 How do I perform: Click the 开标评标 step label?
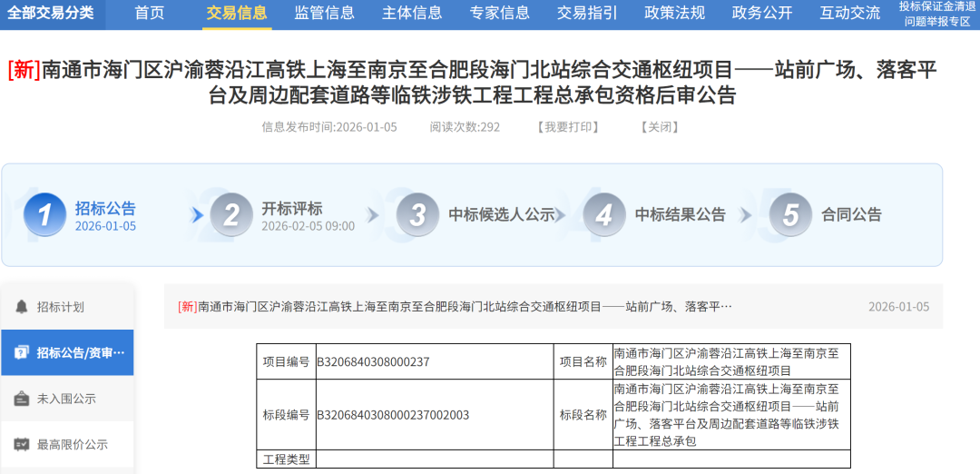(x=292, y=208)
